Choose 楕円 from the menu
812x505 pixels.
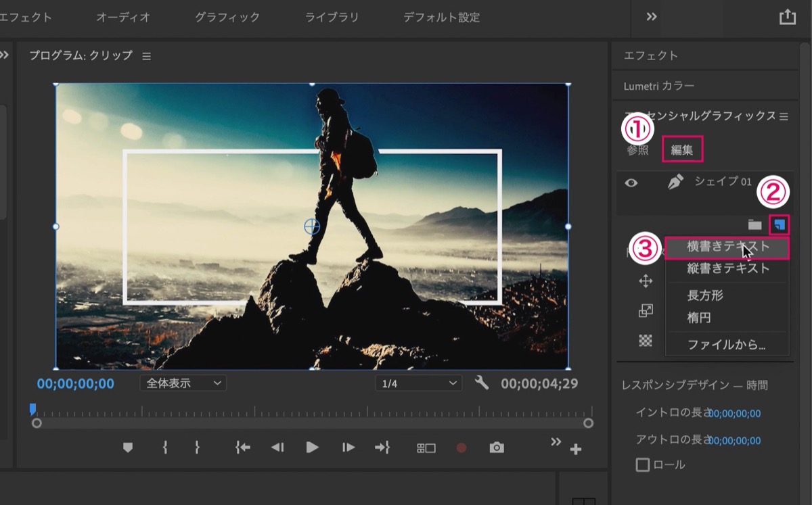click(727, 318)
